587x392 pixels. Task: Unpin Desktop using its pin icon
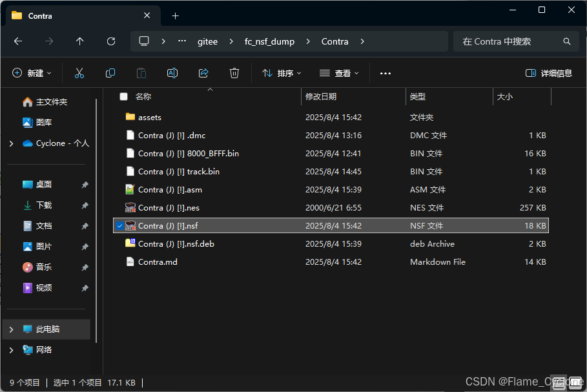[85, 185]
